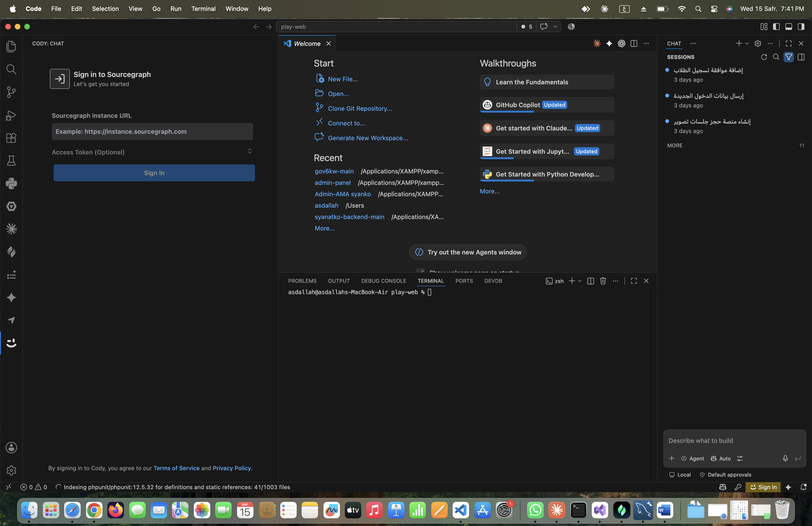Open the new chat dropdown arrow
The image size is (812, 526).
coord(747,43)
